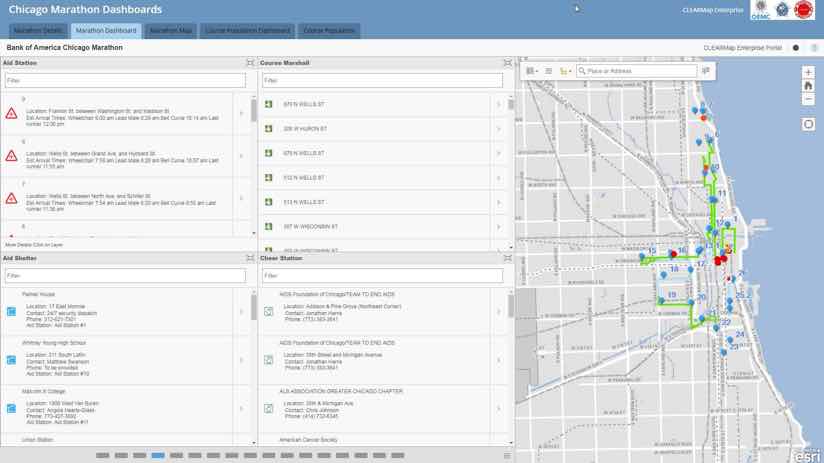Open the basemap gallery dropdown on map
This screenshot has width=824, height=463.
pos(532,71)
